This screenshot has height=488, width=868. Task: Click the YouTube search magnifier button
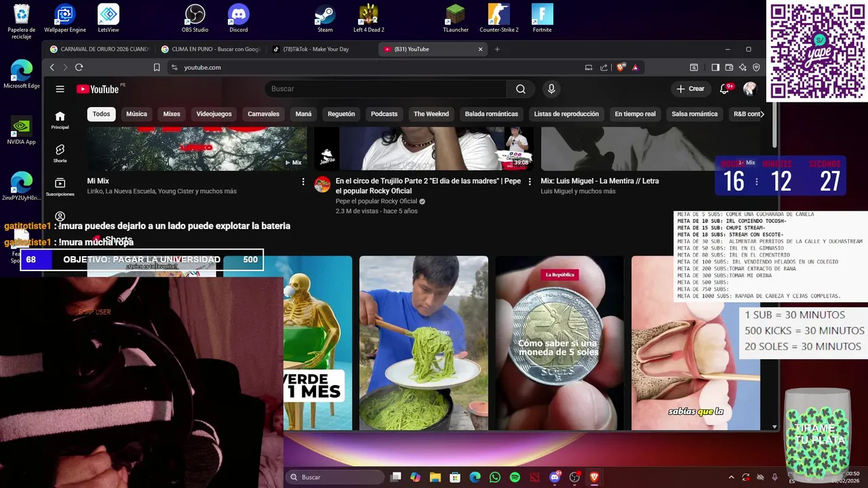tap(520, 89)
